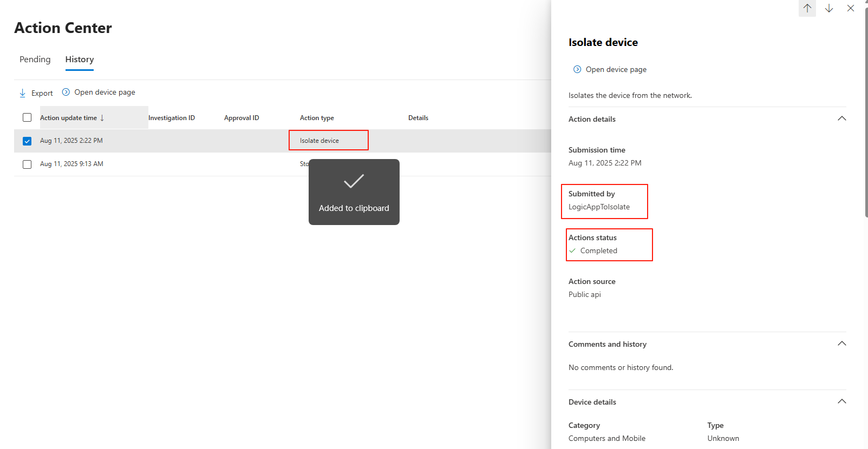The image size is (868, 449).
Task: Click the panel's Open device page circle icon
Action: tap(577, 69)
